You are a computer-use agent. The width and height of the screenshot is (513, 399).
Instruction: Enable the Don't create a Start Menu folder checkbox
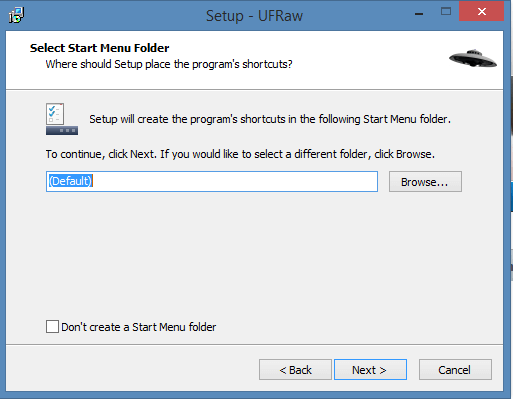click(52, 327)
